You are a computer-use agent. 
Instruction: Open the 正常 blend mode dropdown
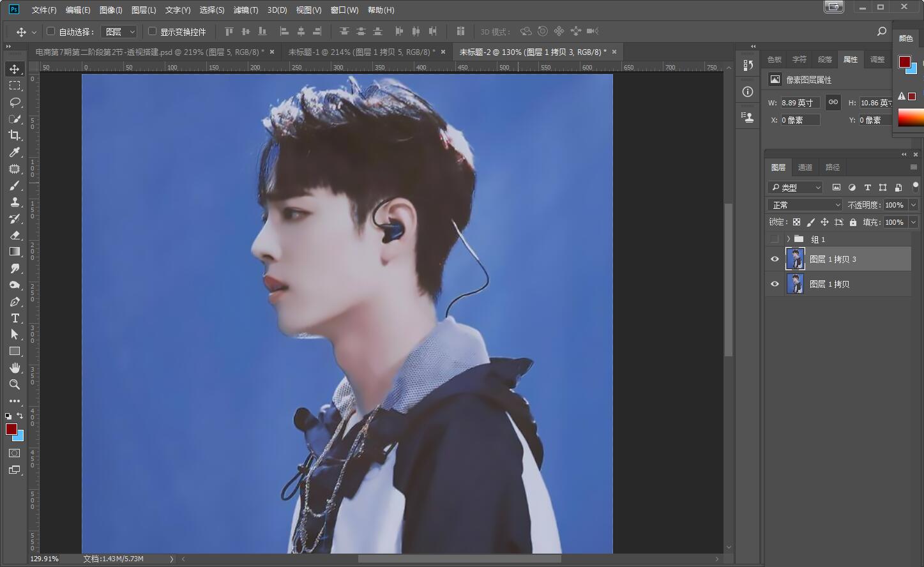805,205
